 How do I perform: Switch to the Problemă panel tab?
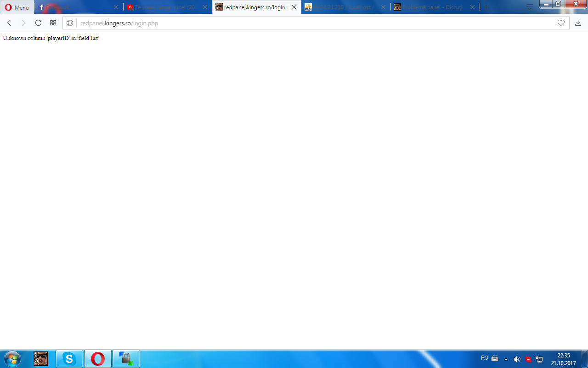[x=435, y=7]
